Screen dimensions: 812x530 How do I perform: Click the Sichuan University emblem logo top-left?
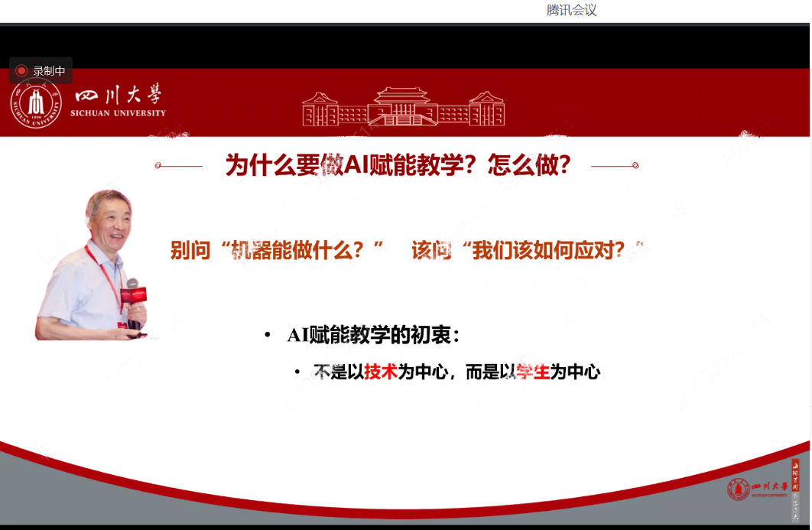tap(34, 102)
